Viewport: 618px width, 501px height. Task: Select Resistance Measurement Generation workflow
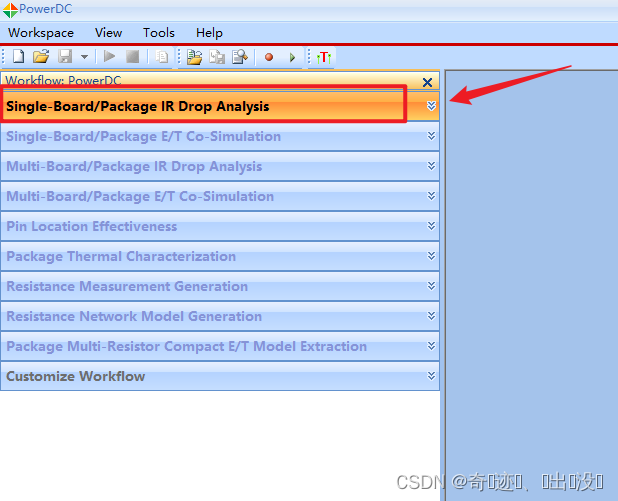(x=220, y=286)
